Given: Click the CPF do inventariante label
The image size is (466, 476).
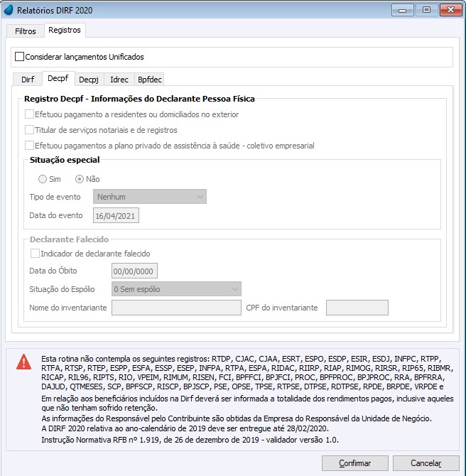Looking at the screenshot, I should [282, 308].
